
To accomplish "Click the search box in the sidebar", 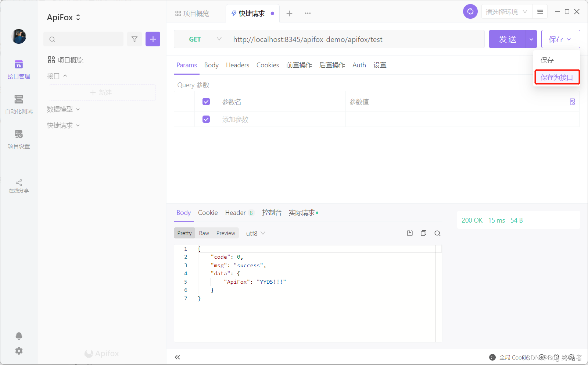I will pyautogui.click(x=83, y=39).
